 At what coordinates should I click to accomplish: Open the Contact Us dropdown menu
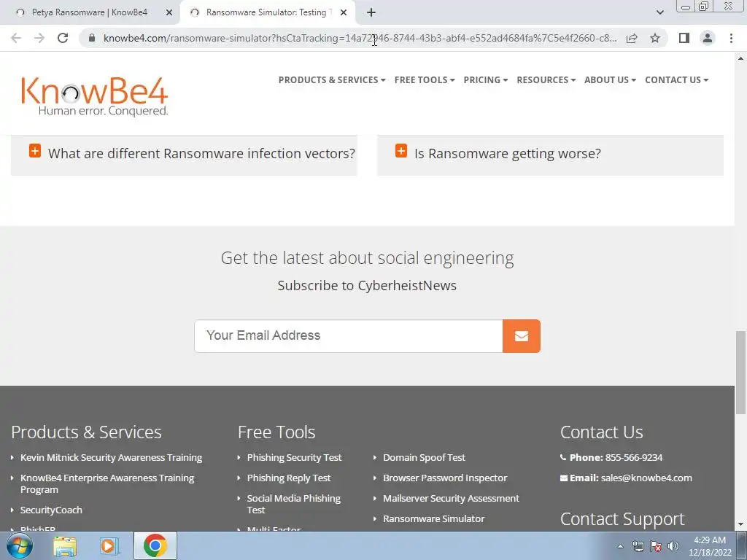[676, 80]
